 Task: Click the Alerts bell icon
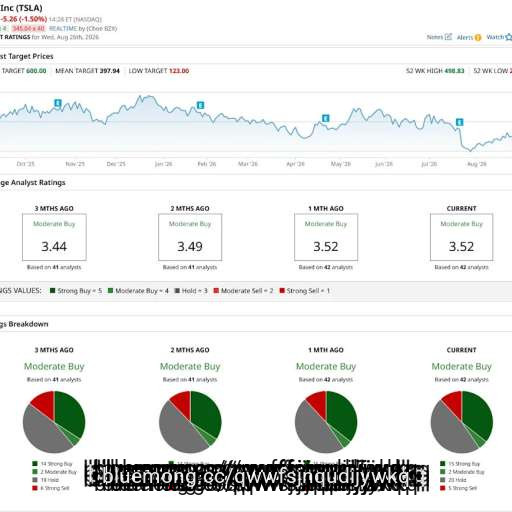(478, 37)
